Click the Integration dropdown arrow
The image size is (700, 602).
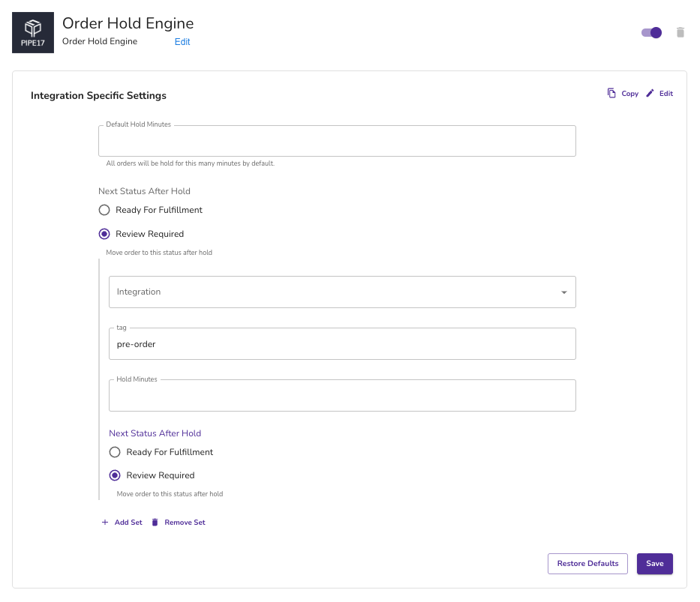click(564, 292)
